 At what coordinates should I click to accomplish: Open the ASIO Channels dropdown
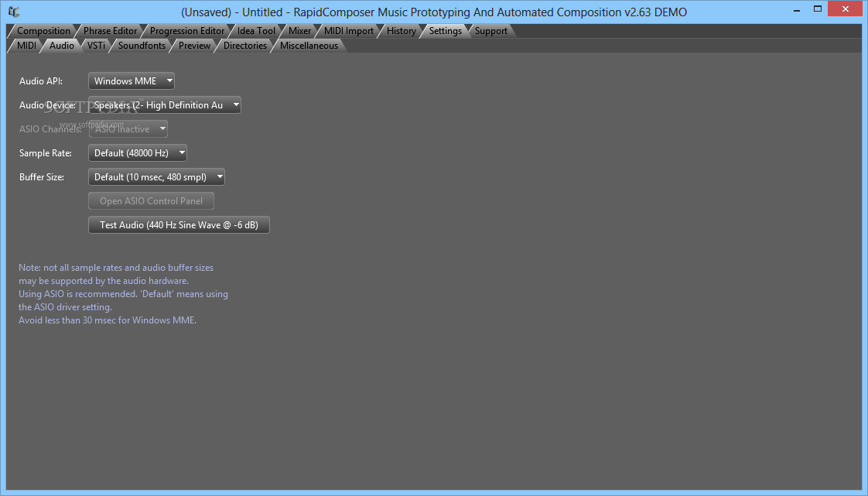tap(128, 129)
